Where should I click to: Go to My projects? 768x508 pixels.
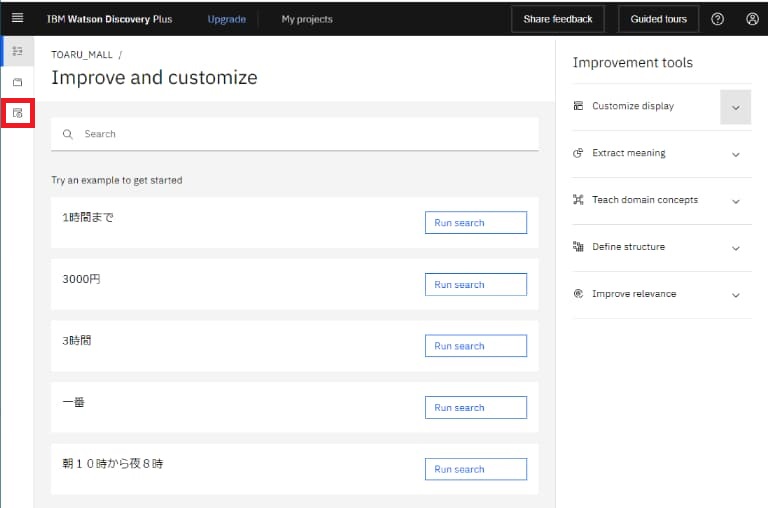(x=307, y=19)
